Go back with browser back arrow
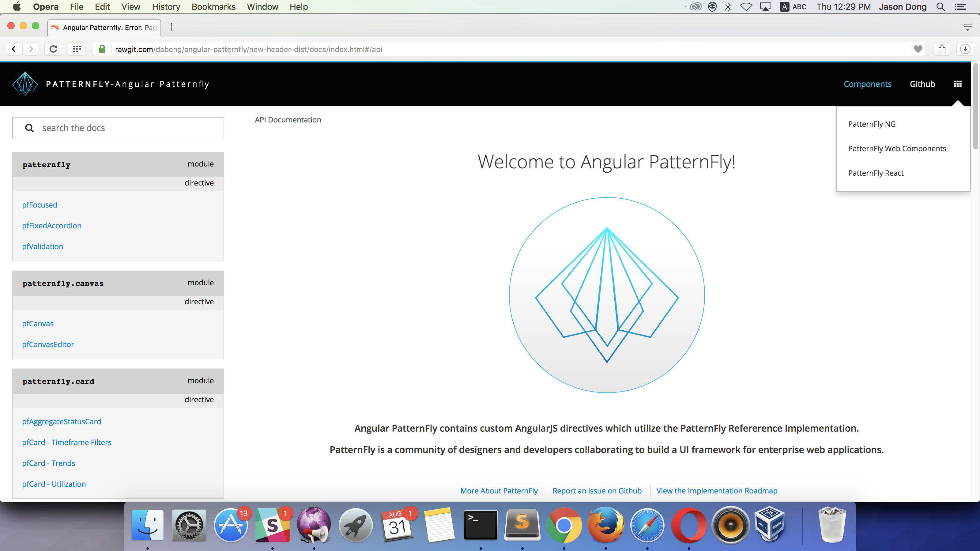Screen dimensions: 980x551 point(14,49)
